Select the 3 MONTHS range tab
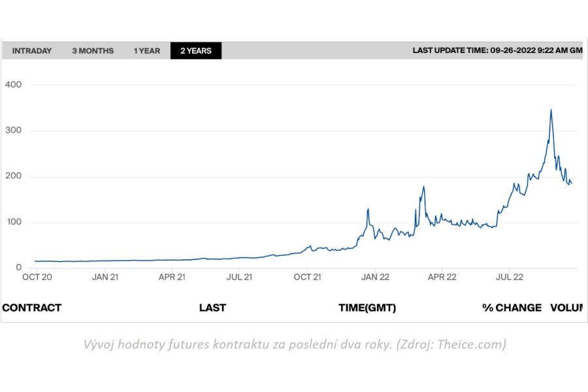588x392 pixels. coord(93,51)
